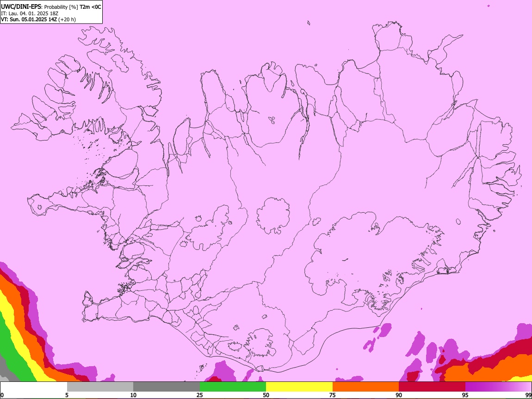Click the red 90–95% legend band
This screenshot has width=532, height=399.
point(432,387)
